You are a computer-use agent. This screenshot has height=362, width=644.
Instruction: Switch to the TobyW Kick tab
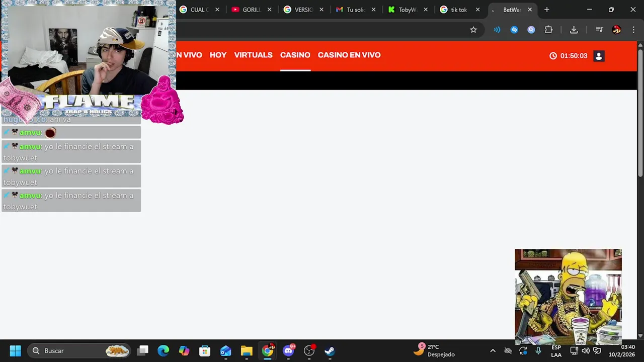(x=403, y=10)
